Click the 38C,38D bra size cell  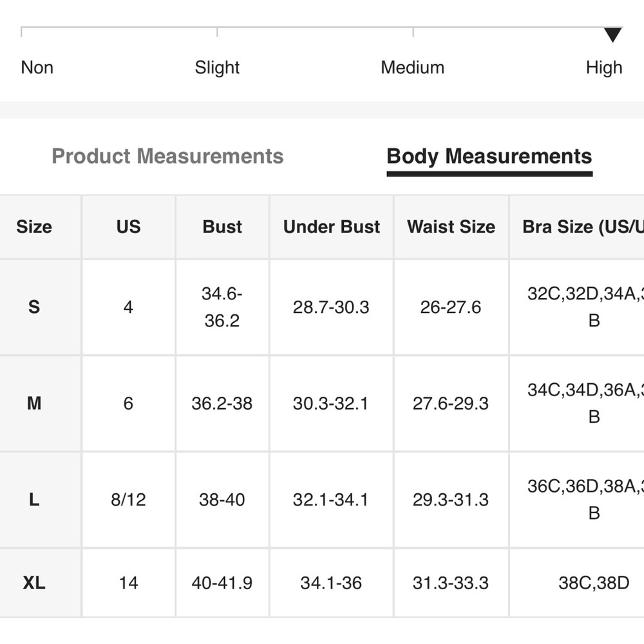(x=594, y=583)
